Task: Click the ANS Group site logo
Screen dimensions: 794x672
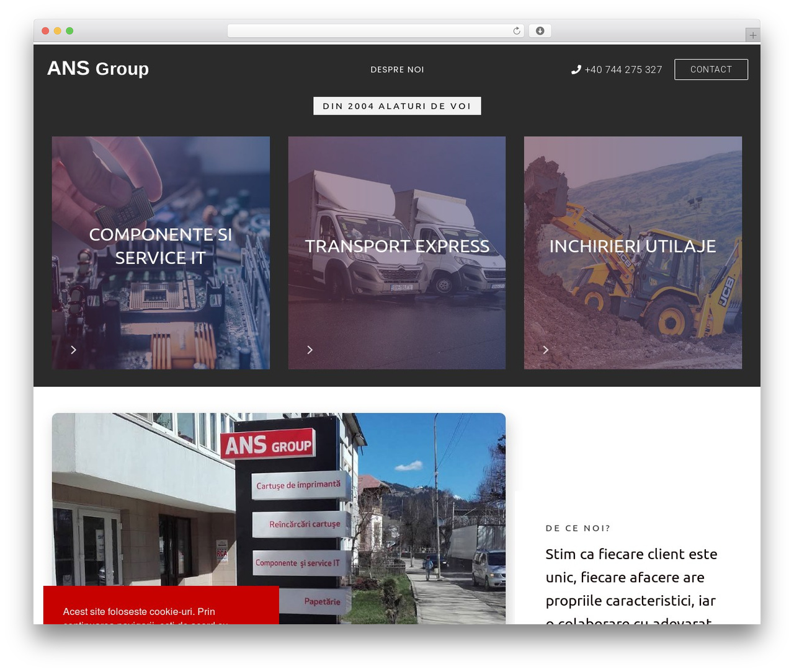Action: (98, 68)
